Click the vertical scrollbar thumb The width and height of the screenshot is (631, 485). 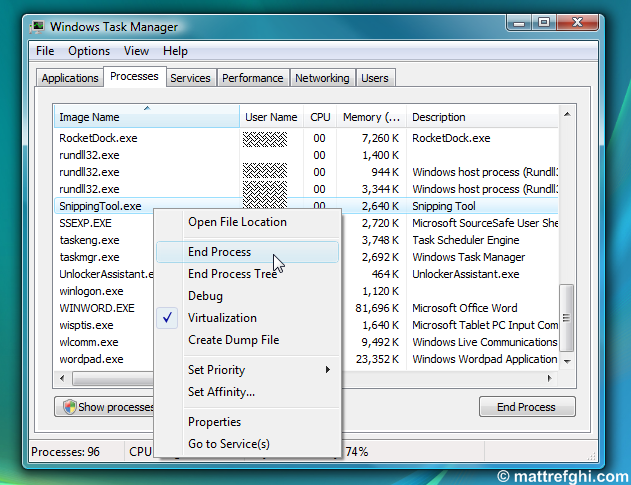pyautogui.click(x=567, y=318)
